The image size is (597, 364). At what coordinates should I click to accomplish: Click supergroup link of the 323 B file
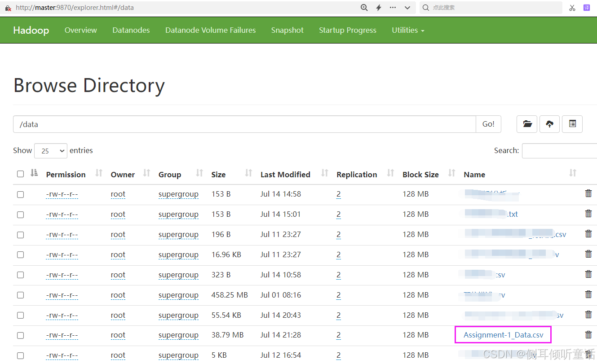click(x=178, y=275)
